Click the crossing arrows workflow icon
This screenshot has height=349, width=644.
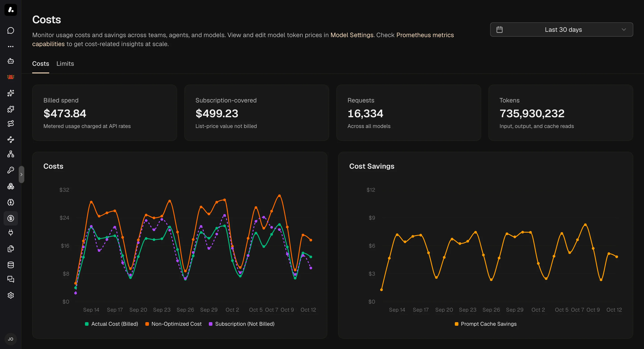click(x=11, y=139)
